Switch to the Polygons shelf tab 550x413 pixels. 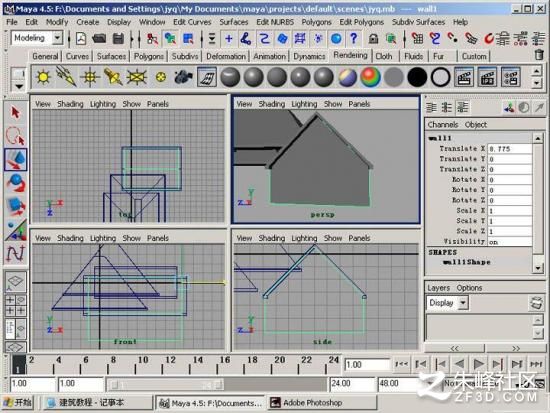coord(148,56)
